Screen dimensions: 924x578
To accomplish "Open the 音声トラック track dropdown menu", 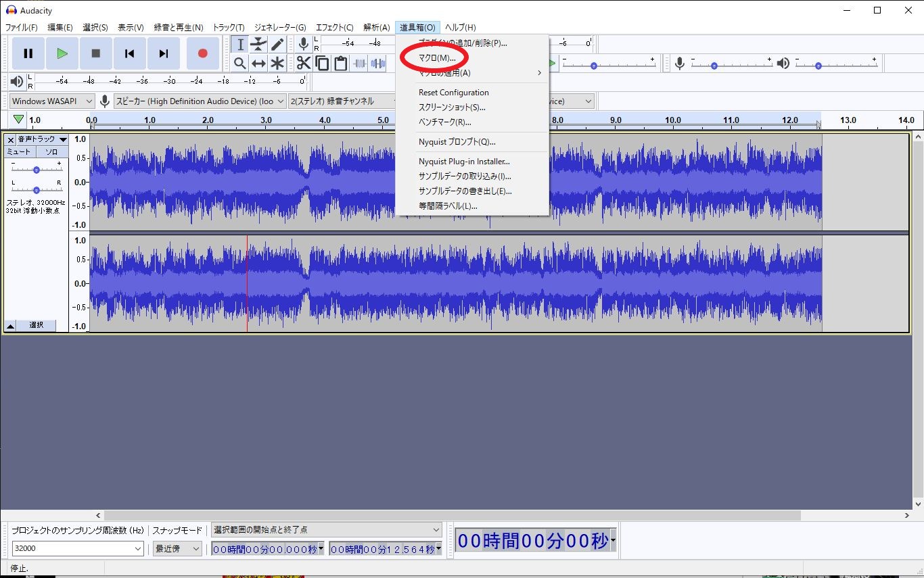I will (42, 139).
